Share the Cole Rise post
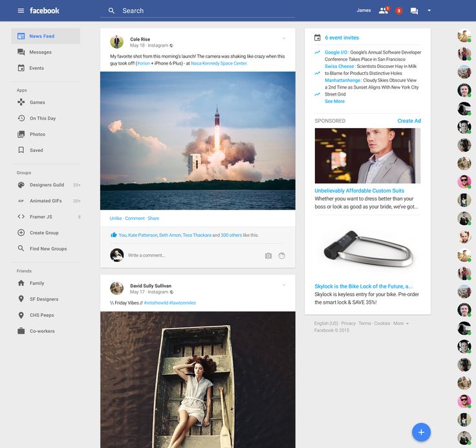 click(x=153, y=219)
